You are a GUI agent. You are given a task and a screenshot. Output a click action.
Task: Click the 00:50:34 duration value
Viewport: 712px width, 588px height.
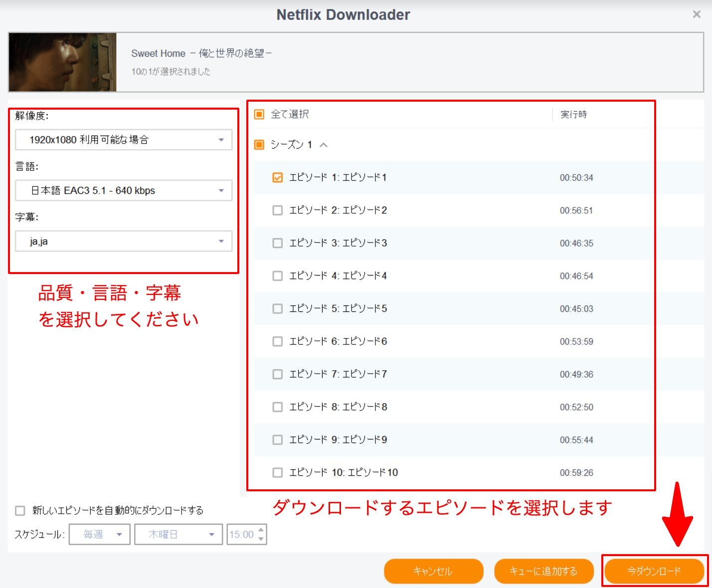pos(576,178)
